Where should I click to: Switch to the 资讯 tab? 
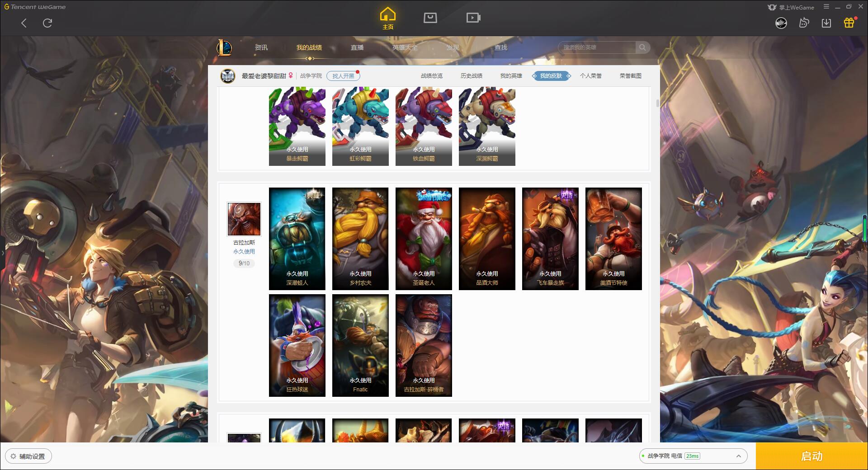[x=261, y=47]
